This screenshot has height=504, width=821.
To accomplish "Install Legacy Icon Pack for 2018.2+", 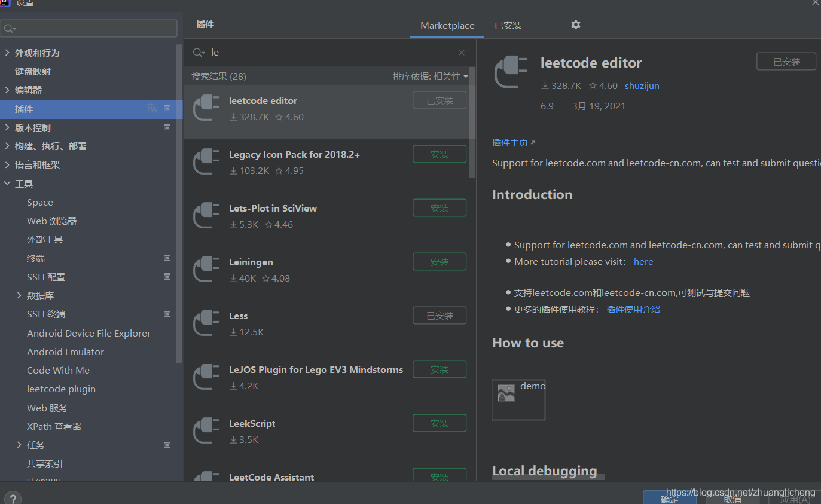I will (x=440, y=154).
